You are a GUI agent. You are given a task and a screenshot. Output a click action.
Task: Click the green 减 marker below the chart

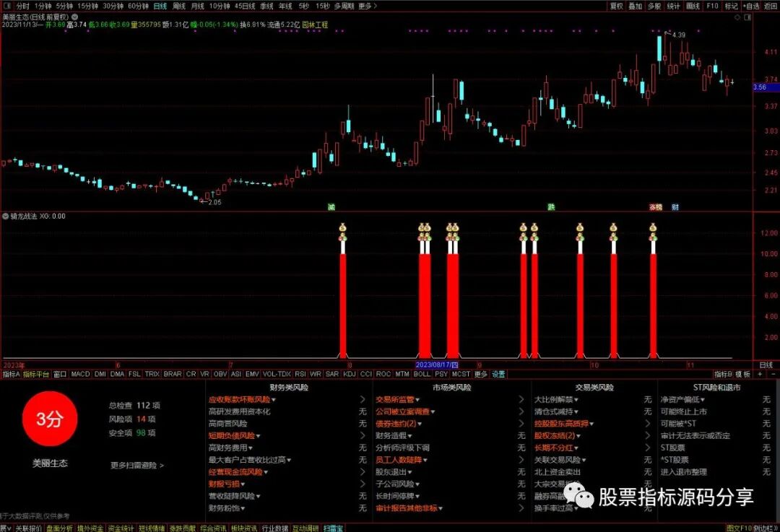point(331,207)
